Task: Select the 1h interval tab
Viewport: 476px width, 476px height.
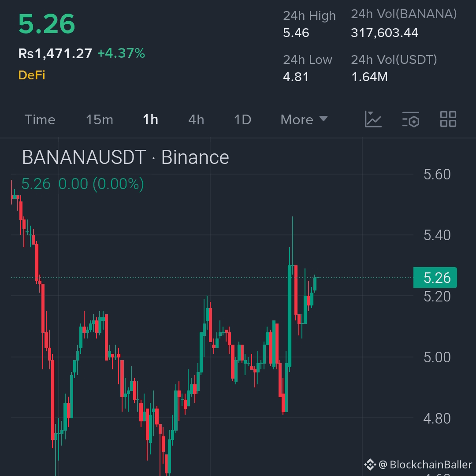Action: [150, 120]
